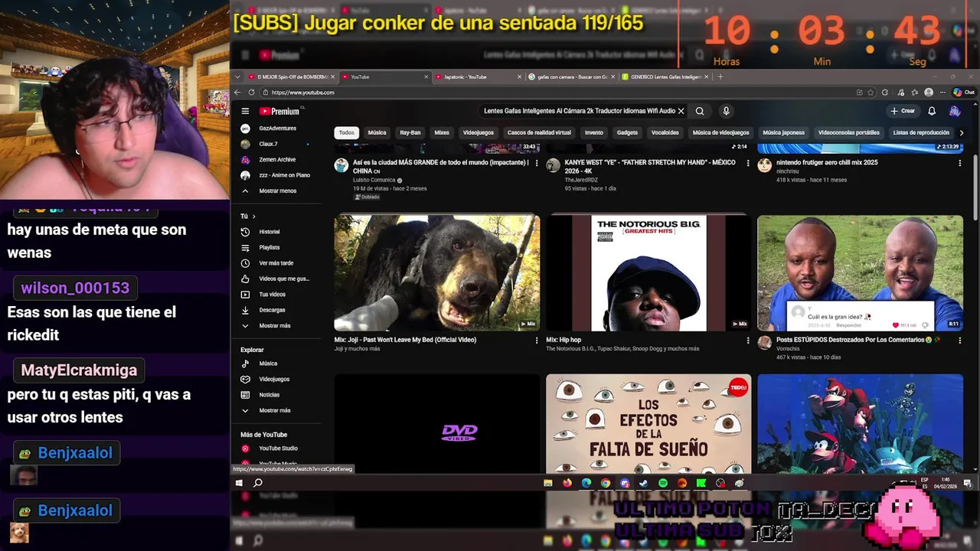Open the YouTube hamburger guide menu
The width and height of the screenshot is (980, 551).
pos(245,111)
